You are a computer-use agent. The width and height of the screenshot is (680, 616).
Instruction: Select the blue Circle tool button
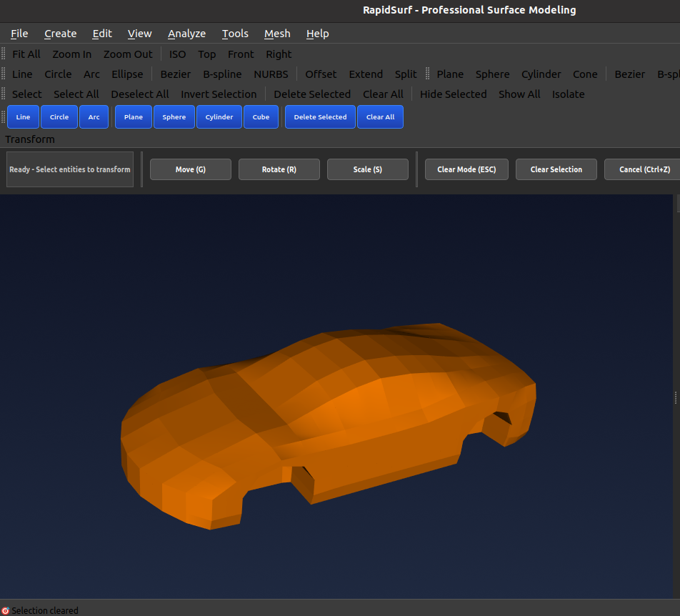[x=59, y=116]
